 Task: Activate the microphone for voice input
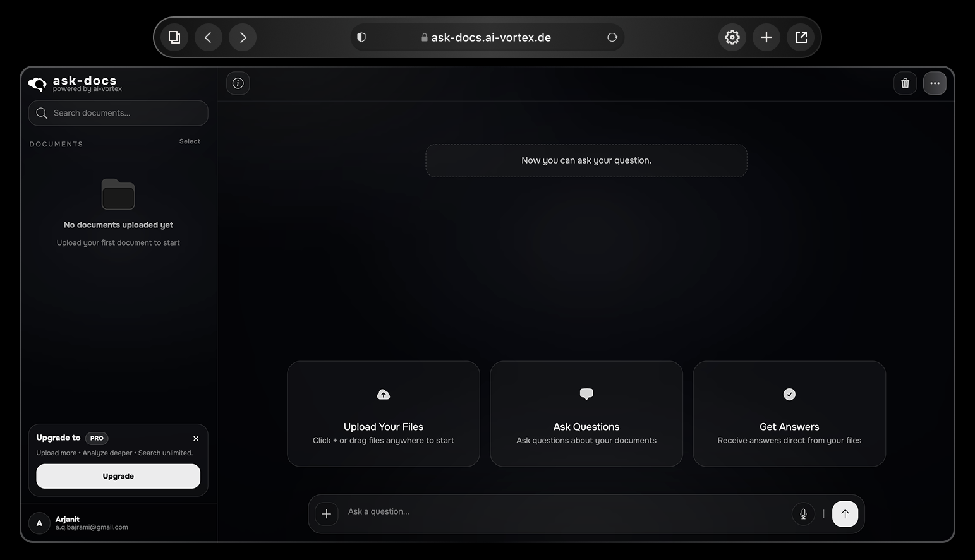tap(802, 513)
